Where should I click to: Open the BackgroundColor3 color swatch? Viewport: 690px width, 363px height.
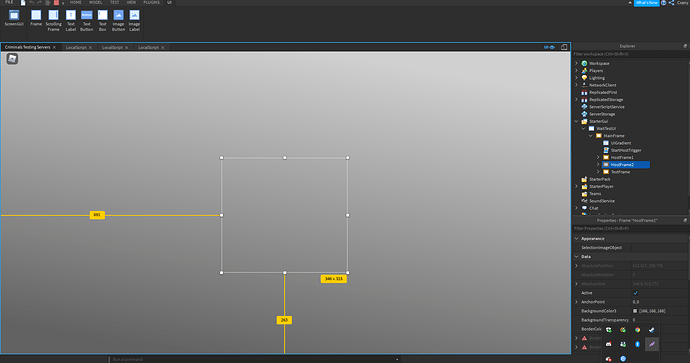635,311
